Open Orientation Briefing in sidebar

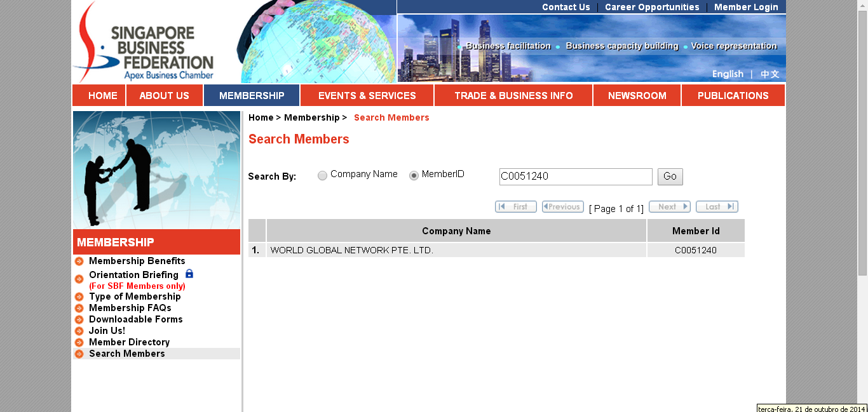coord(133,275)
